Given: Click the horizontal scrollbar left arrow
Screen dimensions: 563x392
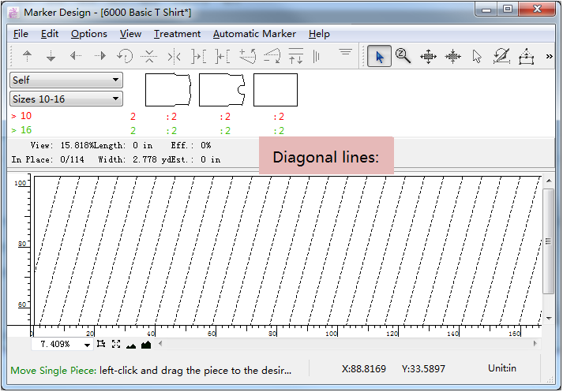Looking at the screenshot, I should coord(160,345).
